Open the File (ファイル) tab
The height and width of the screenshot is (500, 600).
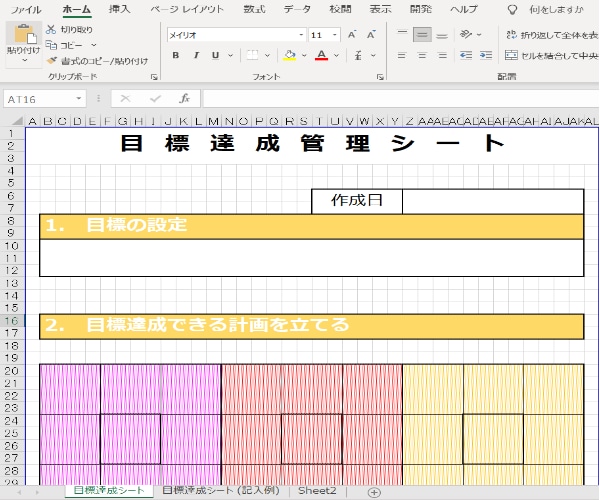point(26,9)
